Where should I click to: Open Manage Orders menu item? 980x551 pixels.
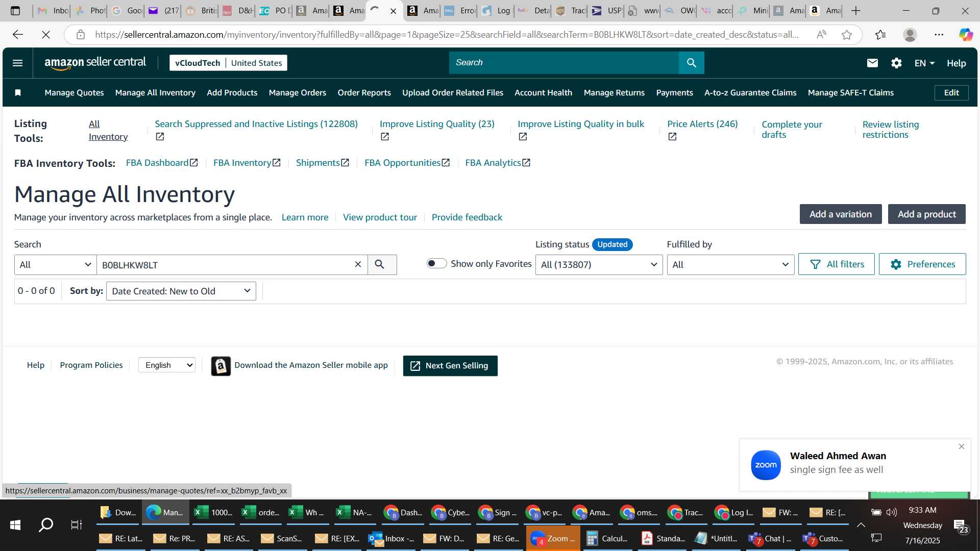tap(297, 92)
